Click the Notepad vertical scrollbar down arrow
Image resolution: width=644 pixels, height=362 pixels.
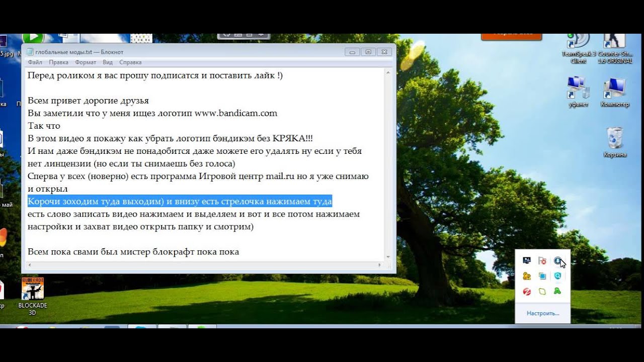[388, 257]
